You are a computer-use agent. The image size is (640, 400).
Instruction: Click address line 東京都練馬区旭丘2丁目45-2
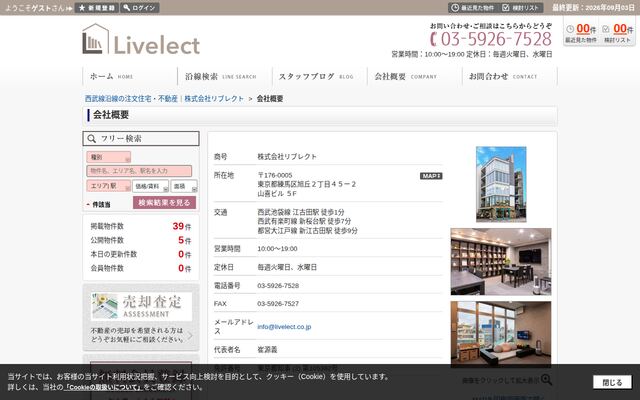(x=307, y=184)
